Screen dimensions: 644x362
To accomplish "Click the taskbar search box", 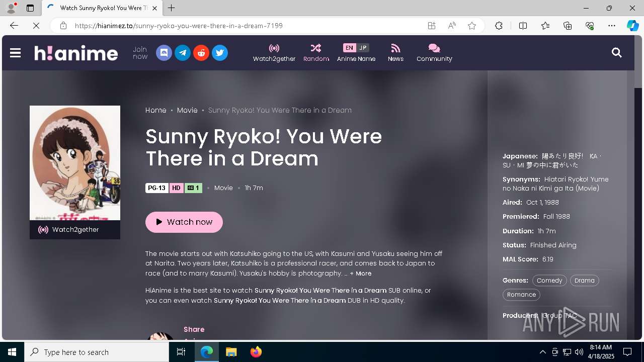I will coord(97,352).
